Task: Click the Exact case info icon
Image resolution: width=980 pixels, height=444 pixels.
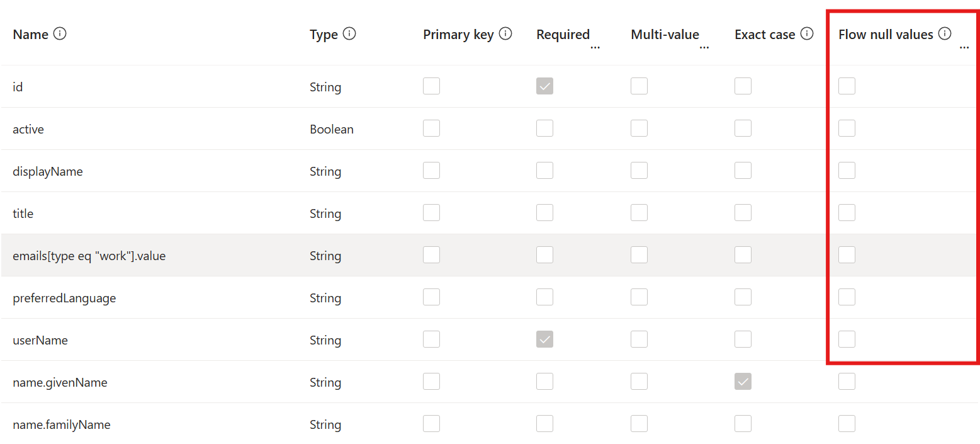Action: [807, 34]
